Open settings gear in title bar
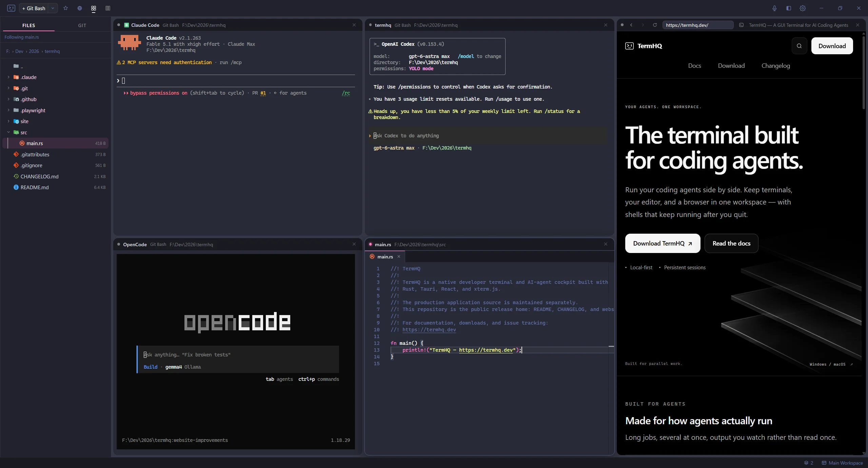This screenshot has height=468, width=868. pyautogui.click(x=803, y=8)
